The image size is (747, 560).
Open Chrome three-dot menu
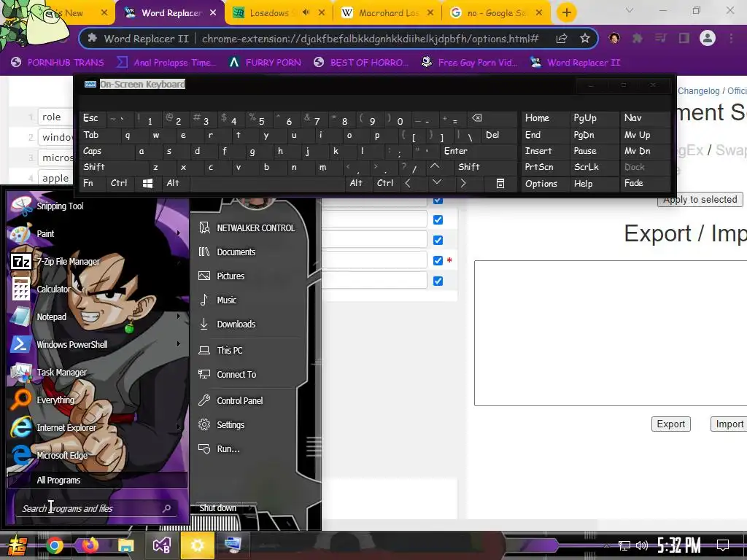coord(731,38)
